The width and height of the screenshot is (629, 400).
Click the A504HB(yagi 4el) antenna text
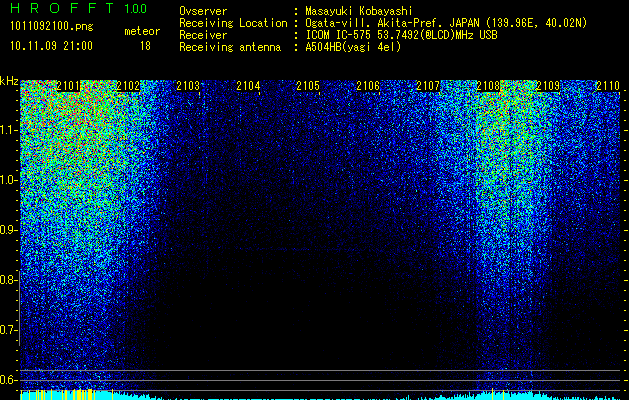(x=353, y=47)
